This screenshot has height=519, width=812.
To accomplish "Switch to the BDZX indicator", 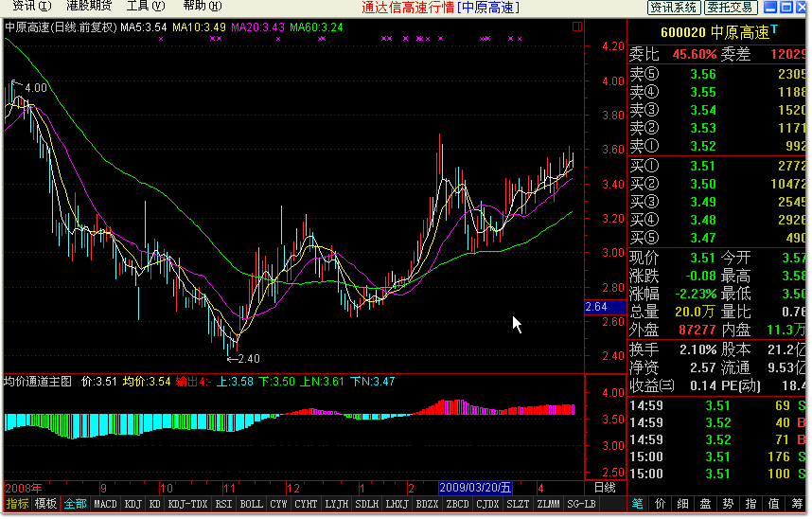I will 427,504.
